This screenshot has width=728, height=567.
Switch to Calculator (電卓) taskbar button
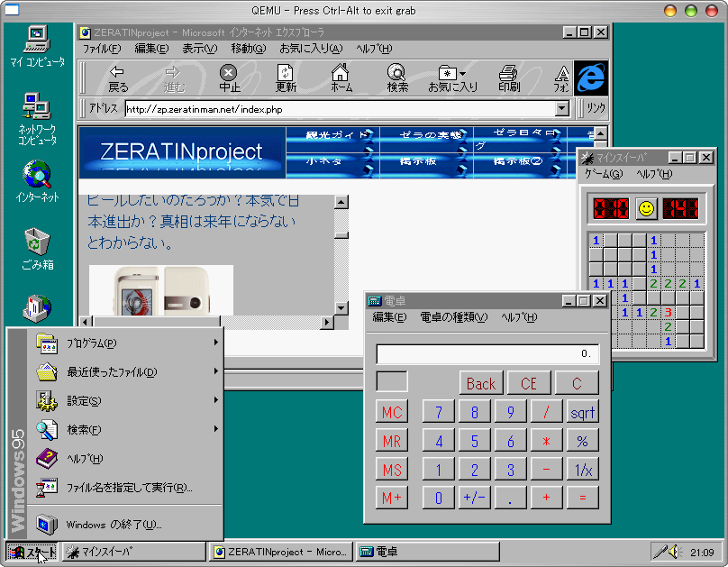tap(427, 552)
